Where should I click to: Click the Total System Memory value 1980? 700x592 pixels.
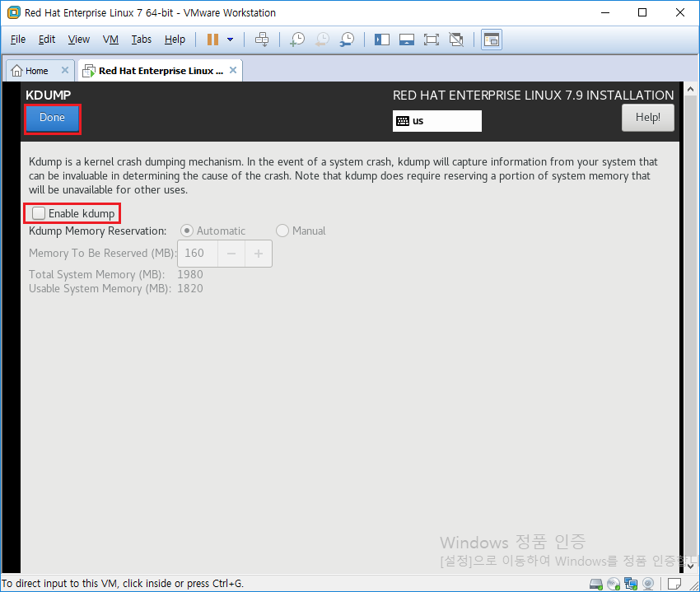pos(190,274)
